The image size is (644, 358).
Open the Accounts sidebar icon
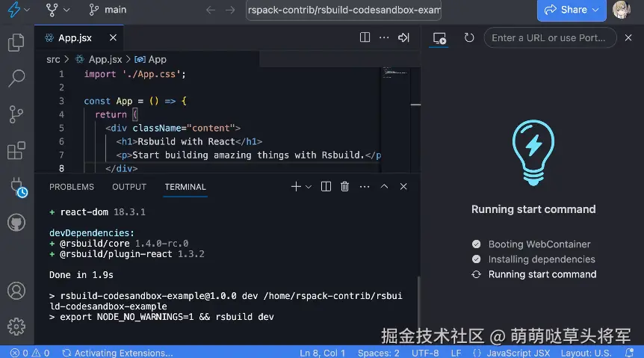(x=16, y=291)
